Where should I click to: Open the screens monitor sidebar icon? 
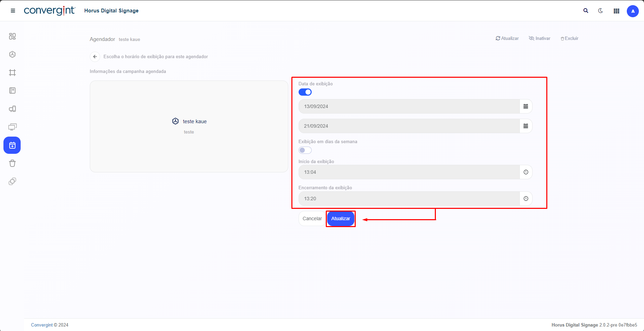[12, 127]
